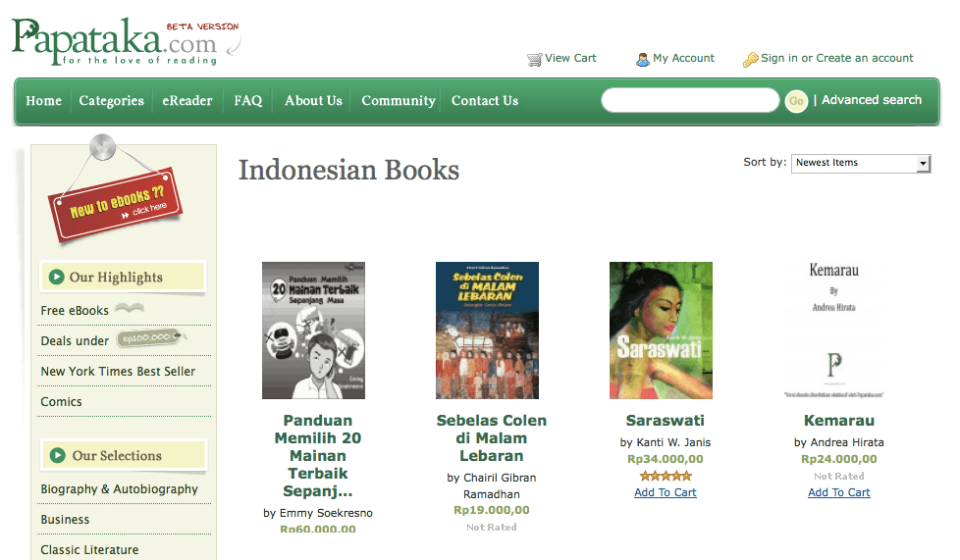
Task: Click the green play icon in Our Selections
Action: click(x=58, y=455)
